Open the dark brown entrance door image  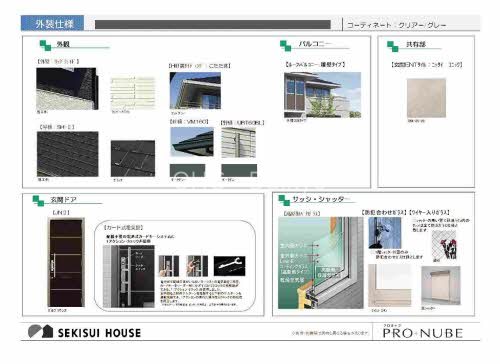pos(66,262)
